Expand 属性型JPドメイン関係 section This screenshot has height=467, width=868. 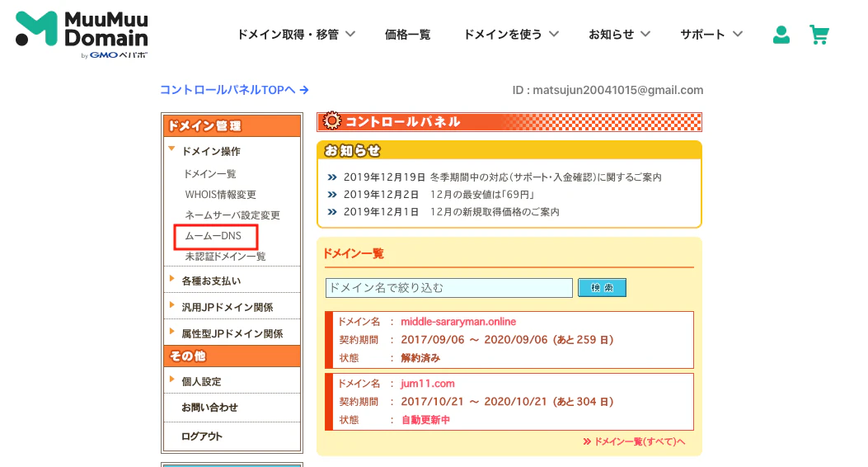pos(232,333)
